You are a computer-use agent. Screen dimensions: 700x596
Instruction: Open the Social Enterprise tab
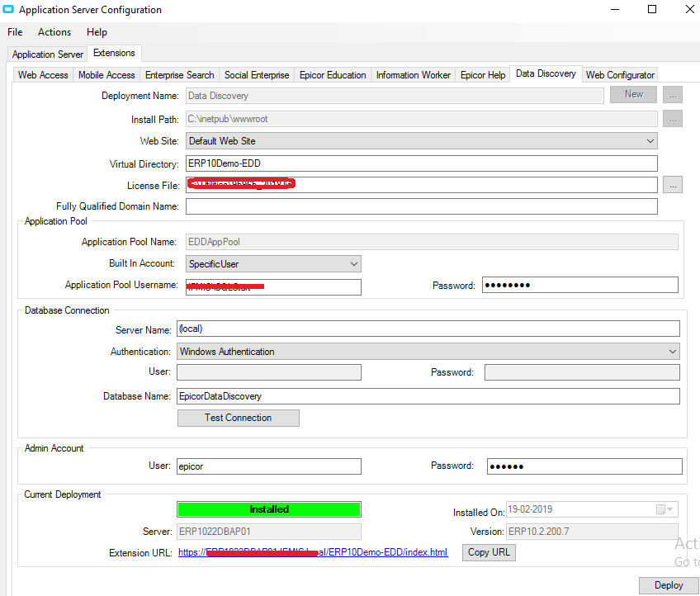[257, 75]
